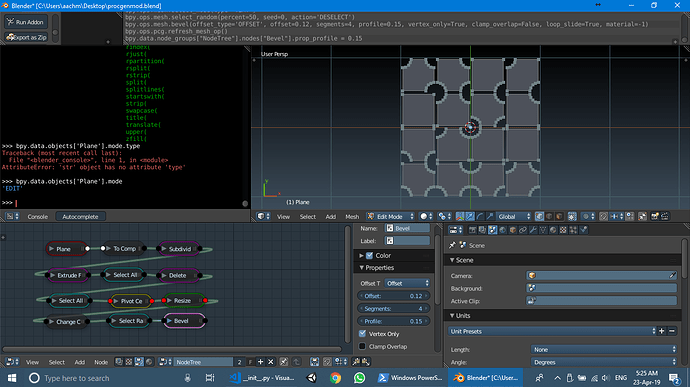Viewport: 690px width, 387px height.
Task: Open the Angle Degrees dropdown
Action: pos(604,362)
